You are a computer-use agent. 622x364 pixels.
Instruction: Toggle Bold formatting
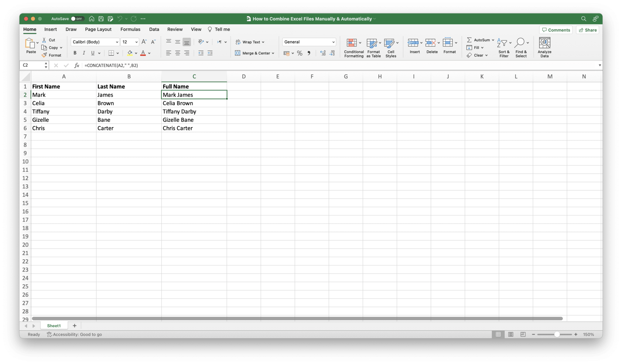click(75, 53)
